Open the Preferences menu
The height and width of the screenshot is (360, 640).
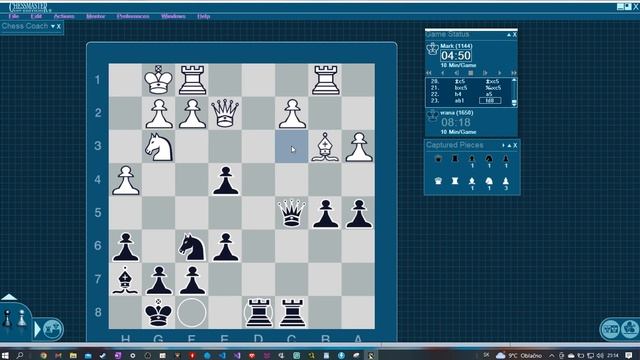[x=133, y=16]
